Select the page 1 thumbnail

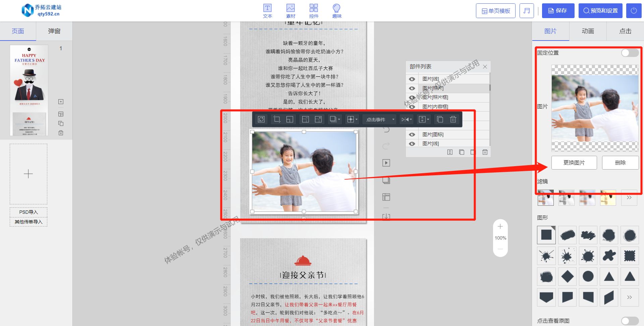[x=29, y=90]
